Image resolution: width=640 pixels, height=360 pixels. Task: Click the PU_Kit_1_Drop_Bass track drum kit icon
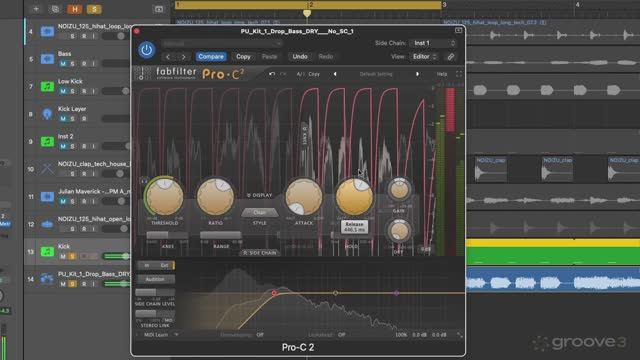click(47, 279)
